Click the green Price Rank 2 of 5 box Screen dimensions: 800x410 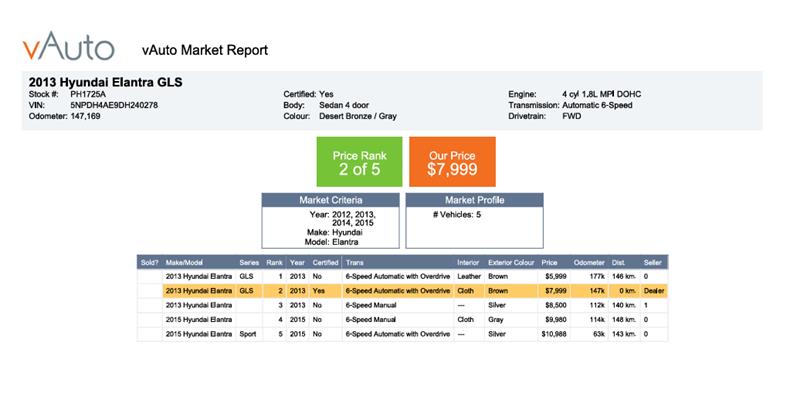click(359, 162)
